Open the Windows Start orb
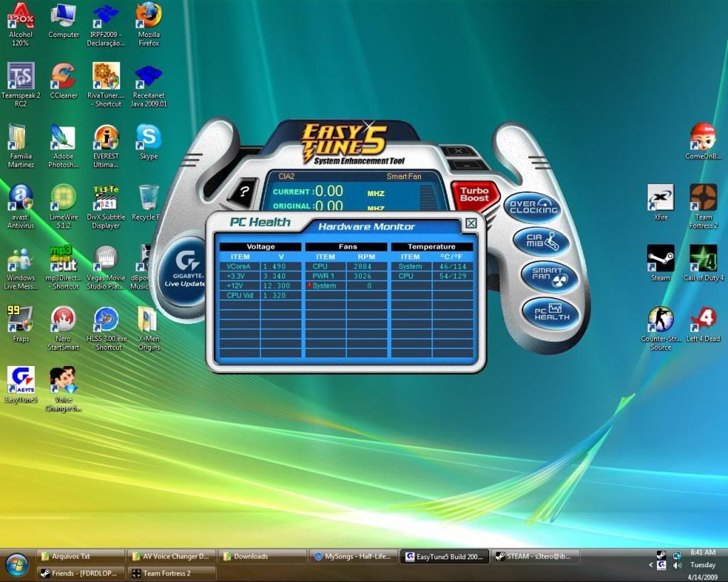This screenshot has height=582, width=728. (x=17, y=565)
